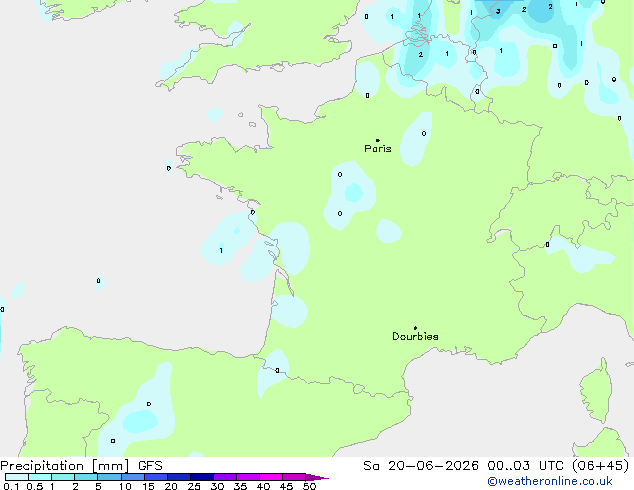Click the Paris location dot marker
The height and width of the screenshot is (490, 634).
coord(378,140)
